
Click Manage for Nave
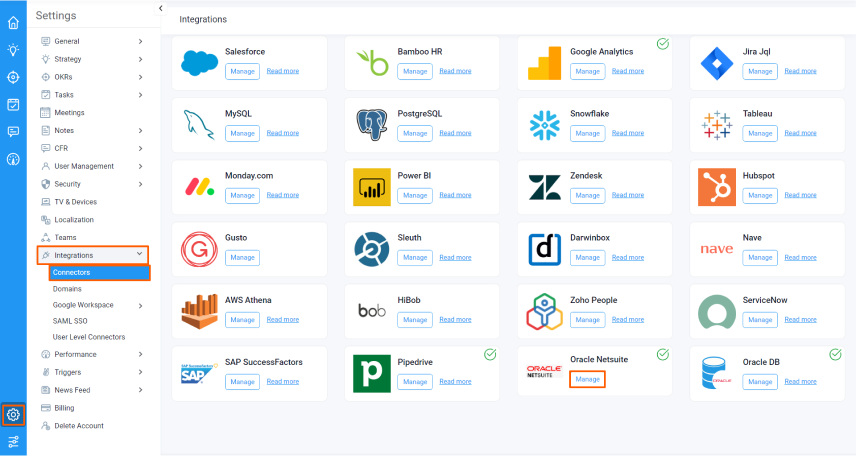(x=760, y=257)
